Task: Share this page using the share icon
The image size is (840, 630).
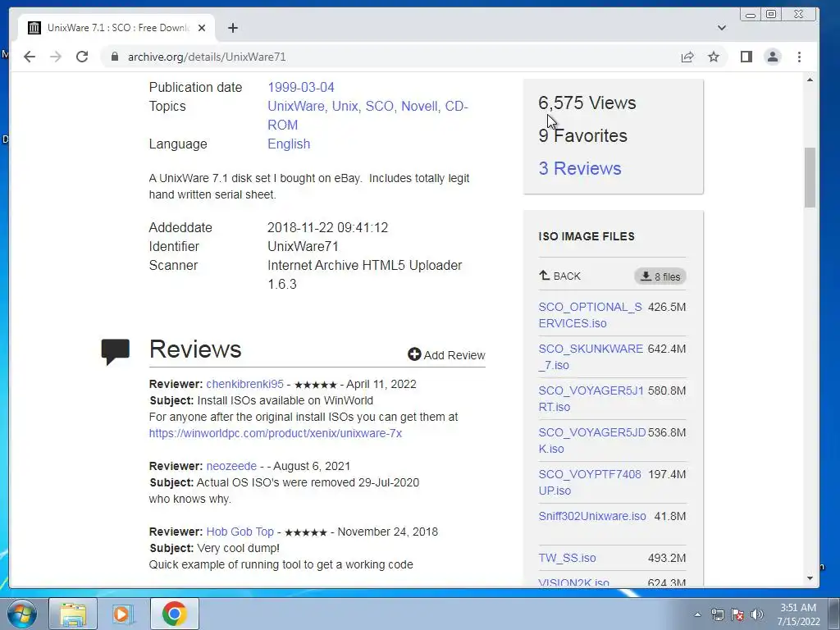Action: click(x=687, y=57)
